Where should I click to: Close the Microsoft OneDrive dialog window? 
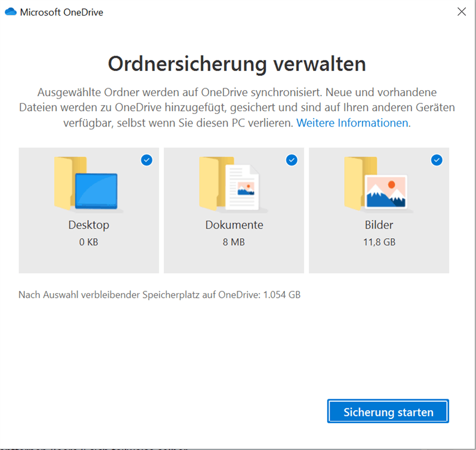(x=462, y=11)
